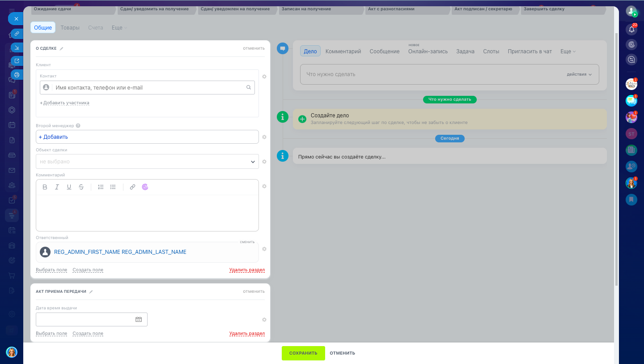The image size is (644, 364).
Task: Edit the О сделке section title pencil
Action: coord(62,48)
